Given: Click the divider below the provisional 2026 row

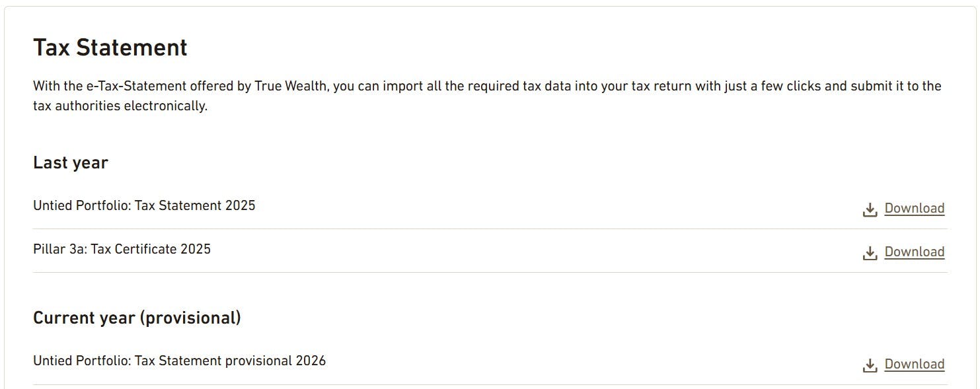Looking at the screenshot, I should click(x=490, y=384).
